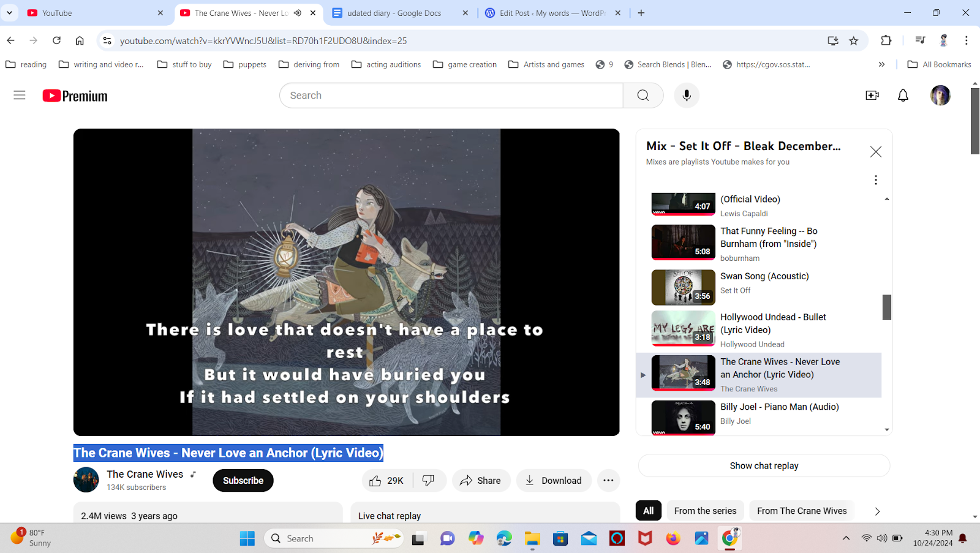Click Show chat replay
This screenshot has height=553, width=980.
coord(764,466)
